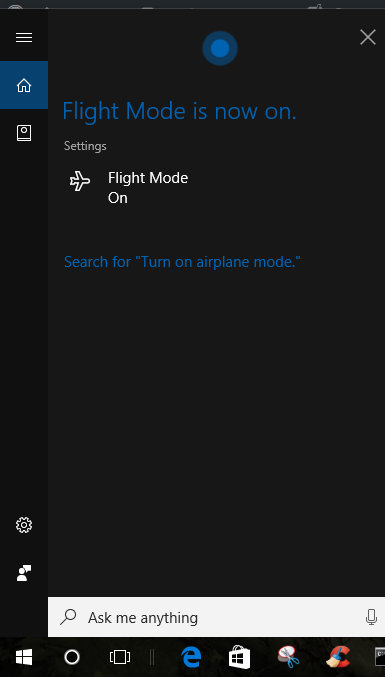
Task: Tap the blue Cortana listening circle
Action: point(220,48)
